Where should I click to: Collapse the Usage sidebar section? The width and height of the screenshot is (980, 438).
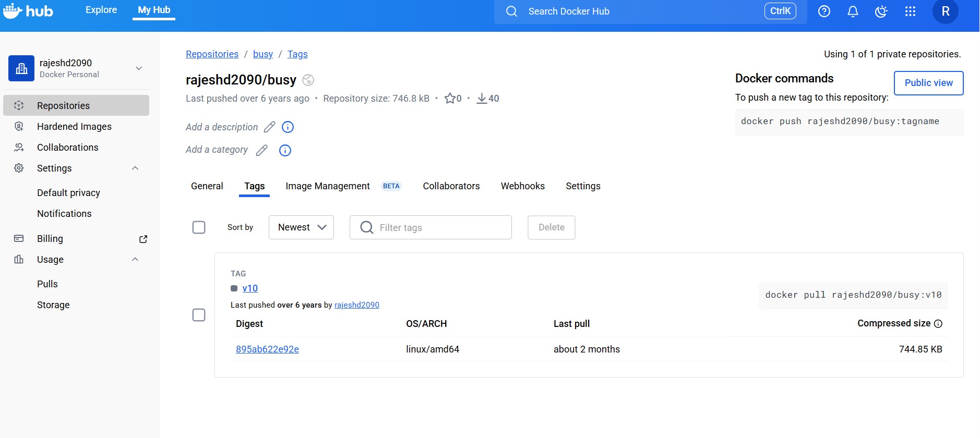point(135,260)
